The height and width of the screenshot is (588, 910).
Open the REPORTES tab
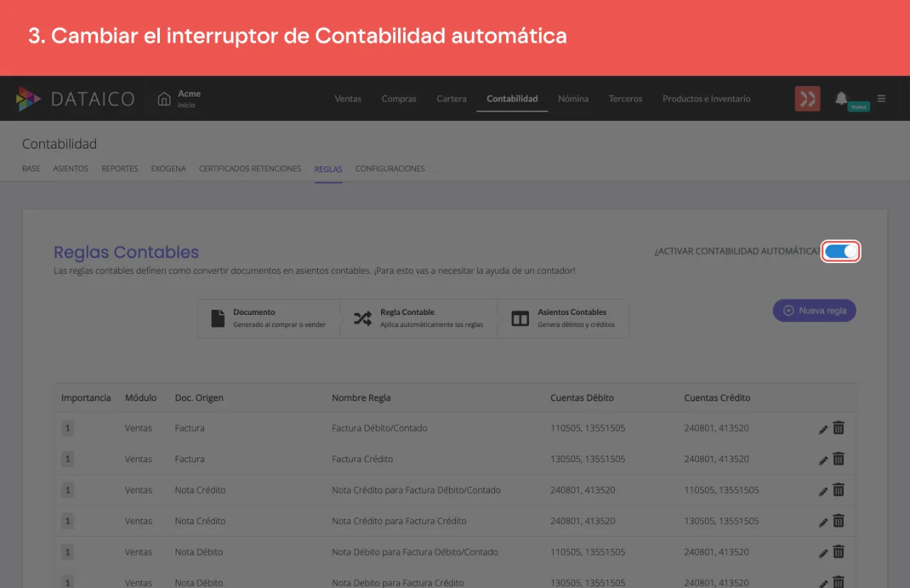(x=119, y=169)
